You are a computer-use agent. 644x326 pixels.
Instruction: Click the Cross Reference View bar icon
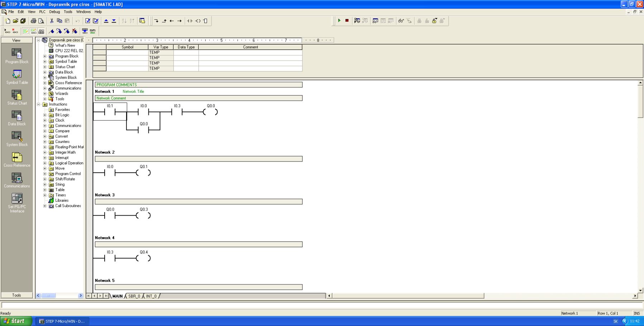(x=17, y=160)
